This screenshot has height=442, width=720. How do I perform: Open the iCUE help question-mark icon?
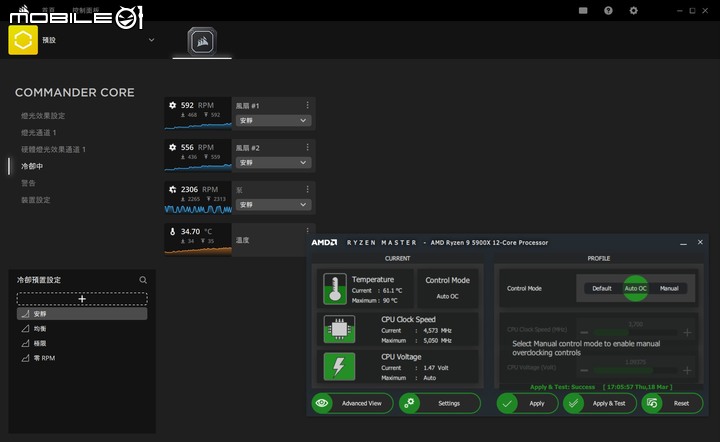click(x=608, y=11)
